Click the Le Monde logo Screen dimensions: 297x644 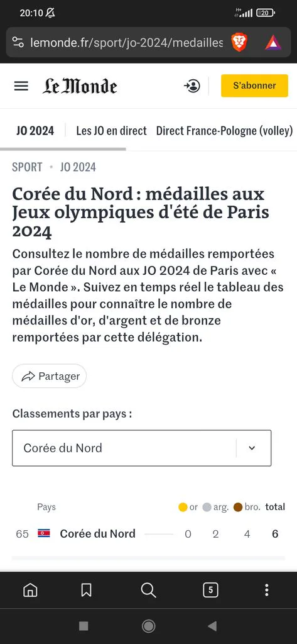(80, 86)
